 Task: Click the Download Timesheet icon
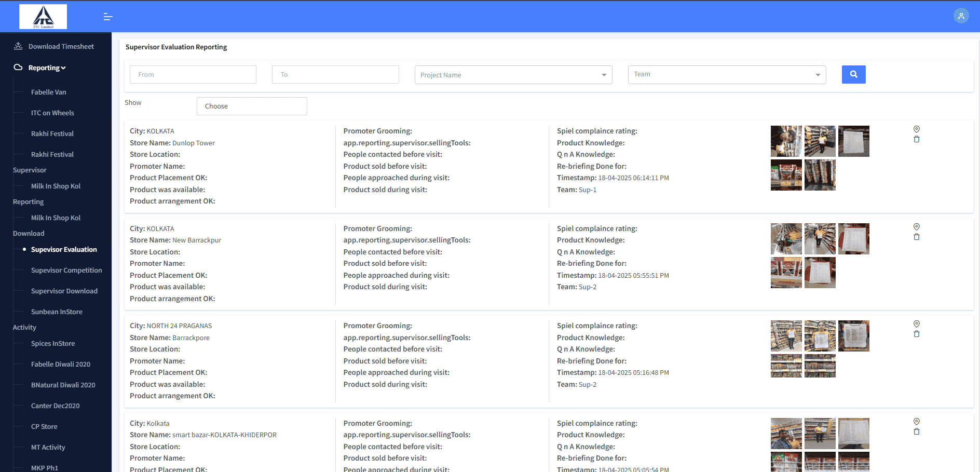(x=17, y=46)
